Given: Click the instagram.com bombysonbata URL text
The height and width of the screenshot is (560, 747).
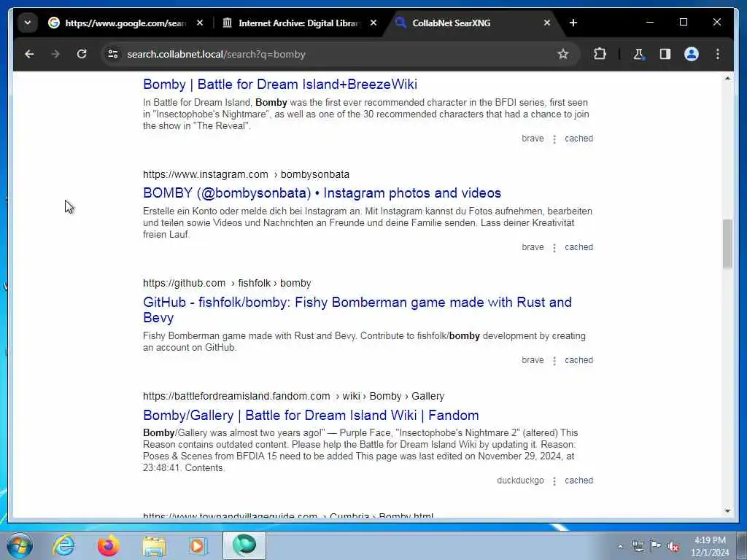Looking at the screenshot, I should click(247, 174).
